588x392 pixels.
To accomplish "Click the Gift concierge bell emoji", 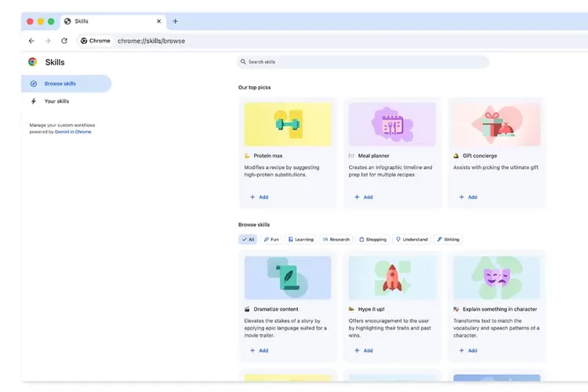I will point(456,156).
